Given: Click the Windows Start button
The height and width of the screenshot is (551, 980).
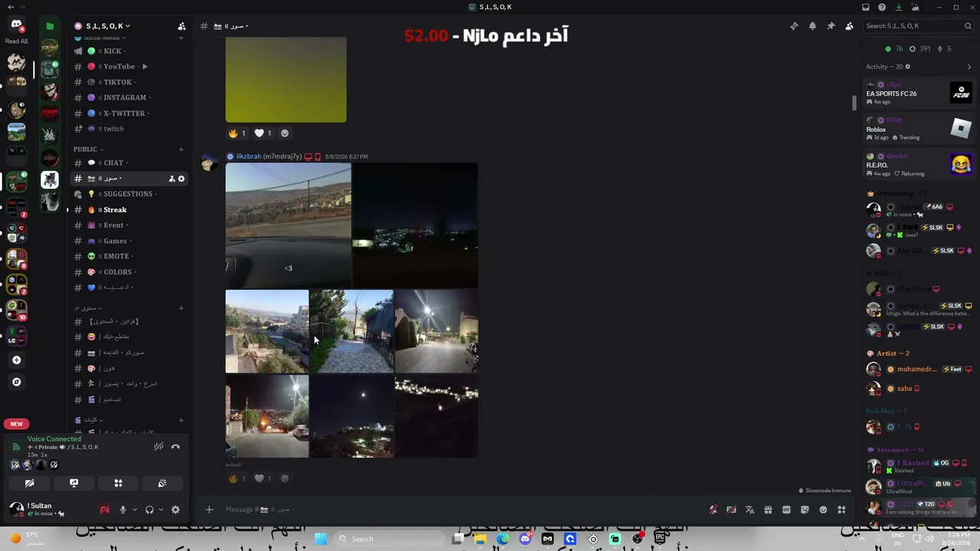Looking at the screenshot, I should click(321, 539).
